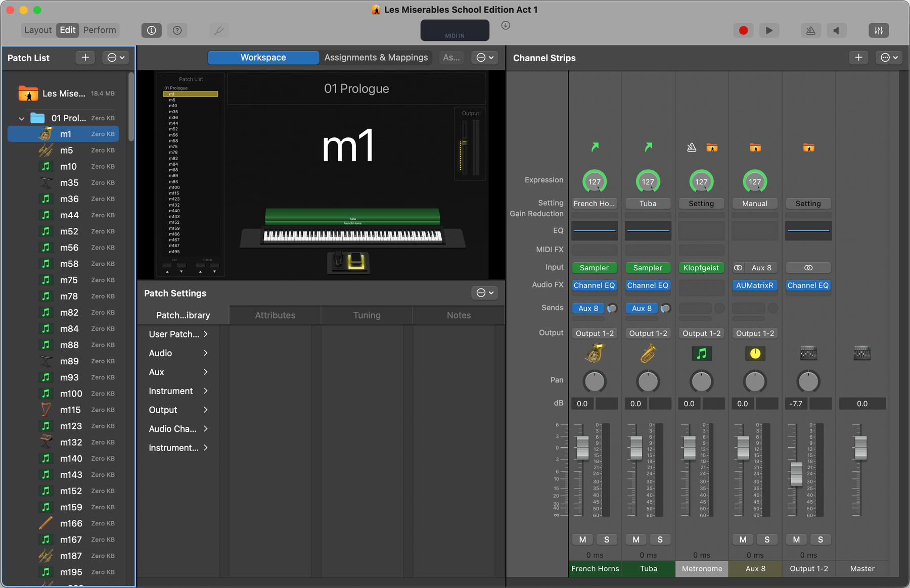Open the Patch List options dropdown
This screenshot has height=588, width=910.
click(116, 58)
